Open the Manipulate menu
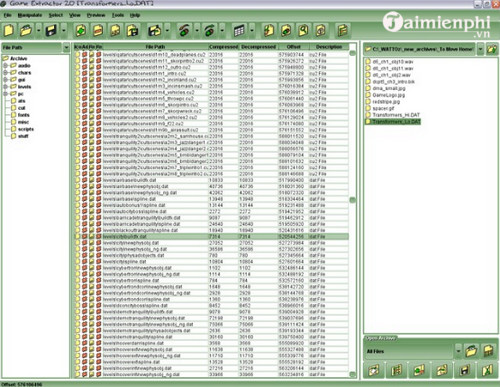This screenshot has width=500, height=387. (30, 15)
